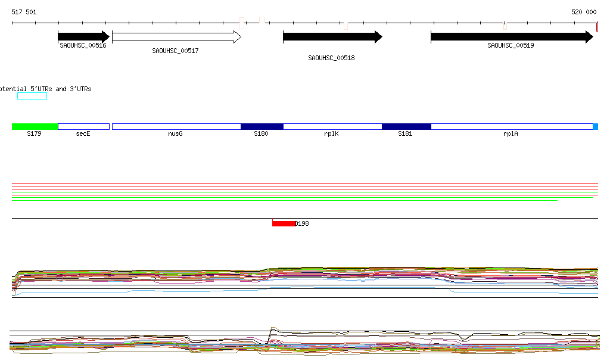Click the SAOUHSC_00518 black gene arrow
Screen dimensions: 610x364
332,37
